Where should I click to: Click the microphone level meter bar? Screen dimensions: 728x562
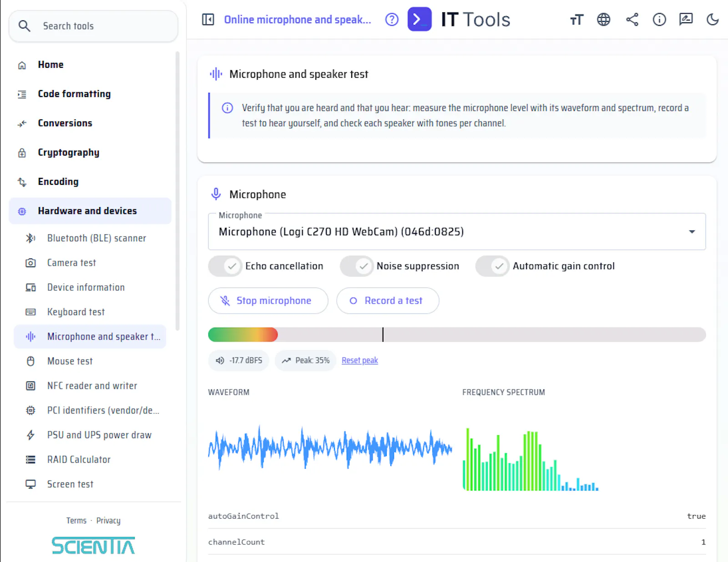click(x=457, y=334)
